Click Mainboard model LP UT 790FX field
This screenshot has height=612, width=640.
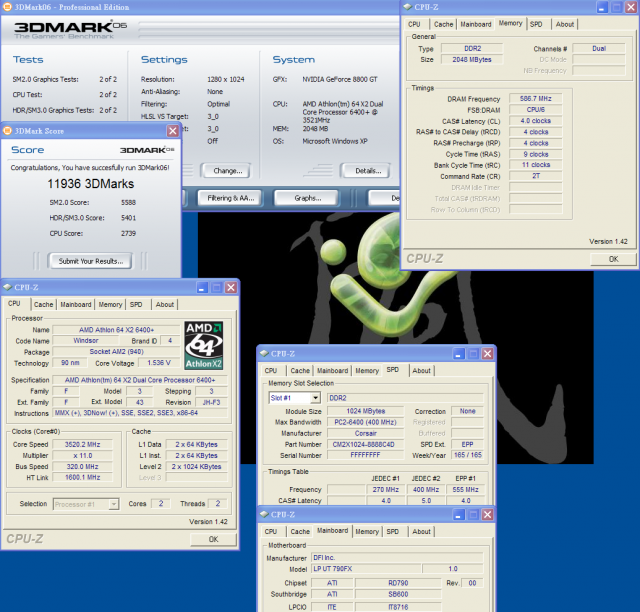(x=366, y=569)
